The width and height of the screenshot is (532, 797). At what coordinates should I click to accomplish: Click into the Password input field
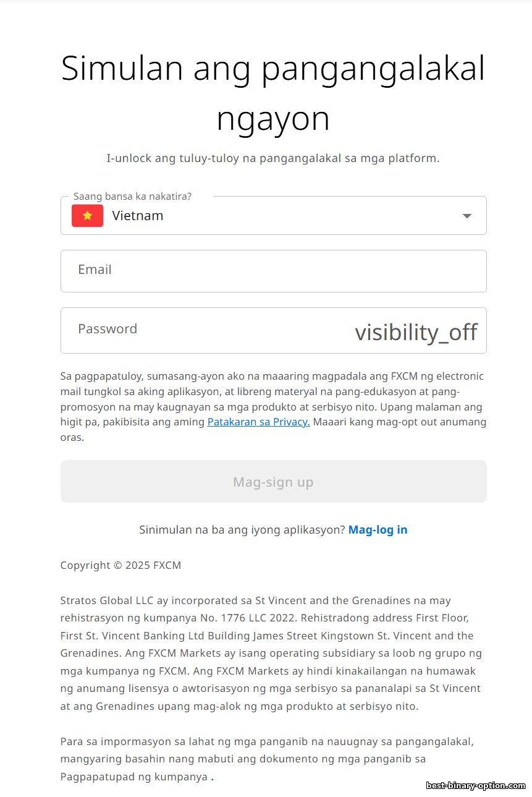(210, 330)
